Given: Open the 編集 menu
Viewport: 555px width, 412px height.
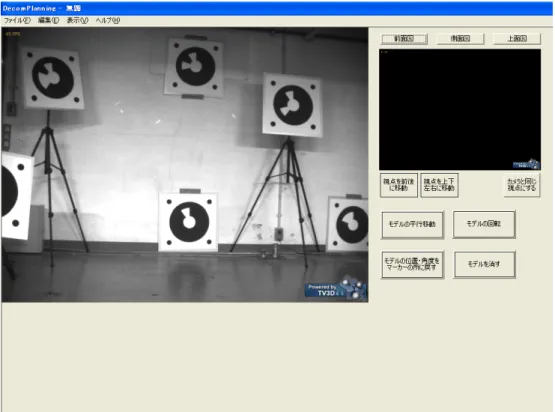Looking at the screenshot, I should (x=48, y=21).
